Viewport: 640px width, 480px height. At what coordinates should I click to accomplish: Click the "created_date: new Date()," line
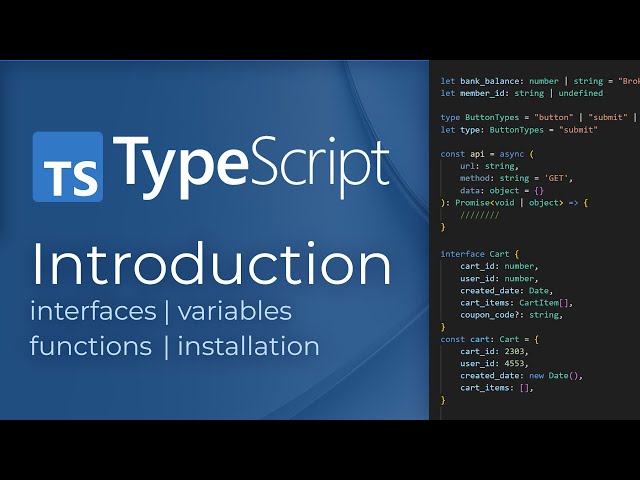pos(521,376)
